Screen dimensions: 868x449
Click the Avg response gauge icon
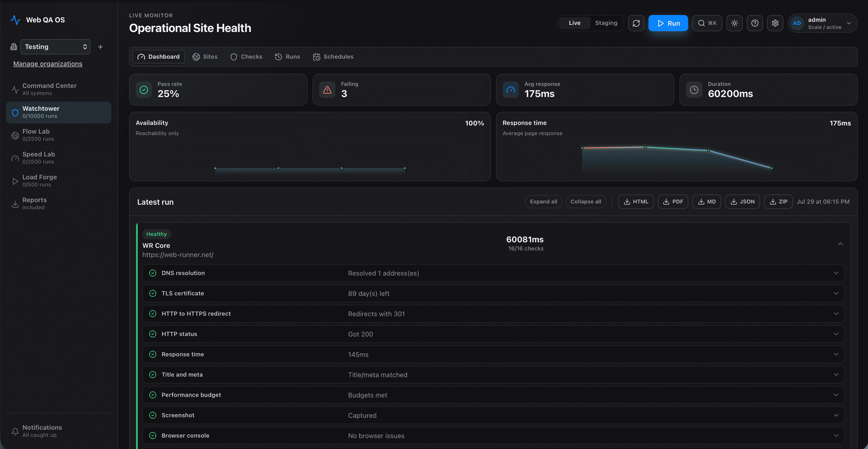(x=510, y=90)
